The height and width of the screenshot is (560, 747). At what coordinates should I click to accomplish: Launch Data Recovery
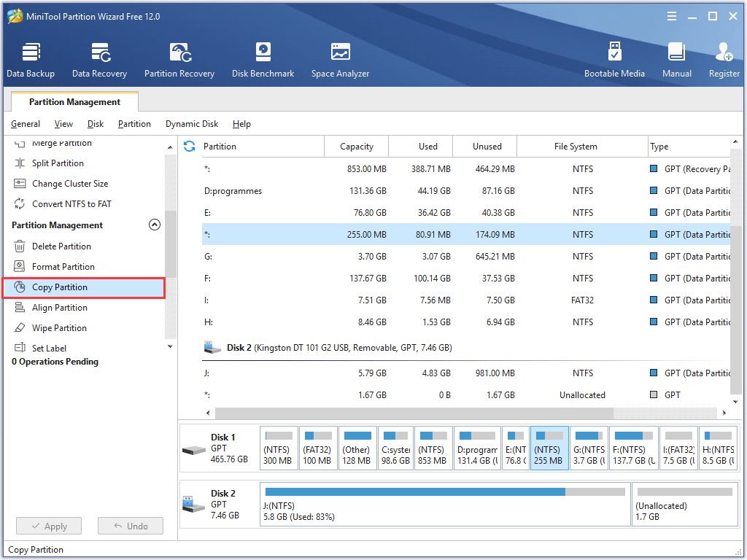point(99,58)
